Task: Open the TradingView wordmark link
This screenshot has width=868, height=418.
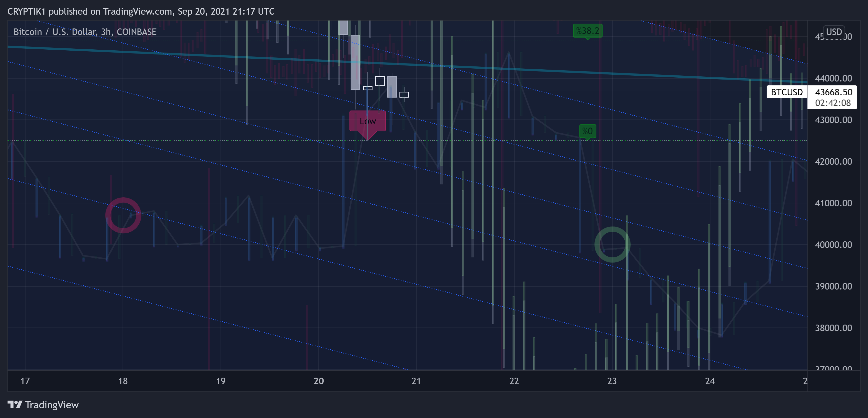Action: [x=52, y=405]
